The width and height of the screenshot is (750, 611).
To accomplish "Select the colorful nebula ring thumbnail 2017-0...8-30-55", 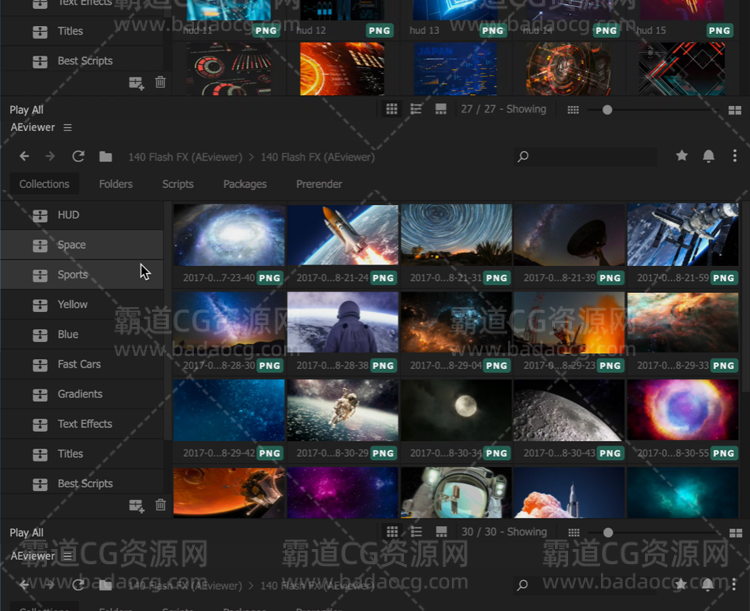I will pos(683,410).
